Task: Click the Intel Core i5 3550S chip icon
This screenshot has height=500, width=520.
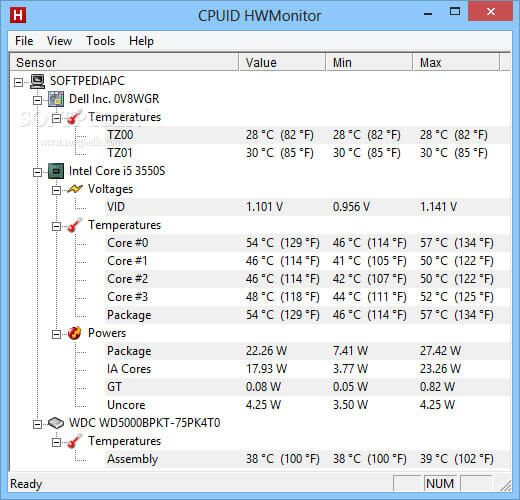Action: (x=56, y=171)
